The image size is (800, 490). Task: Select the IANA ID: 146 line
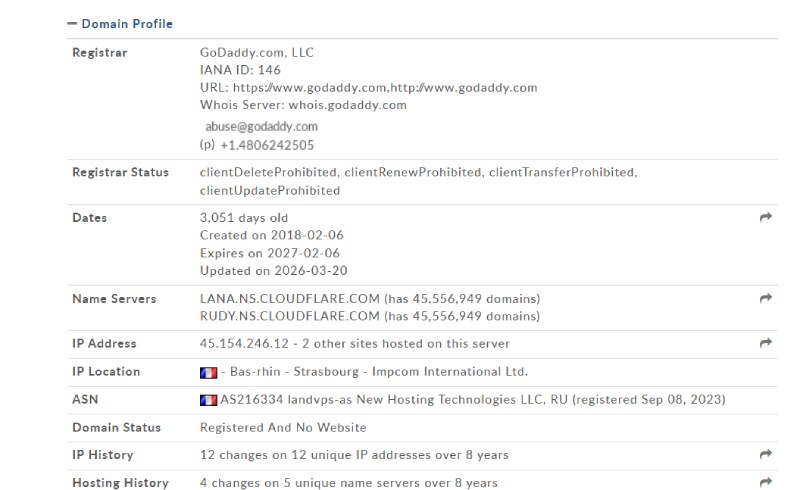point(240,70)
